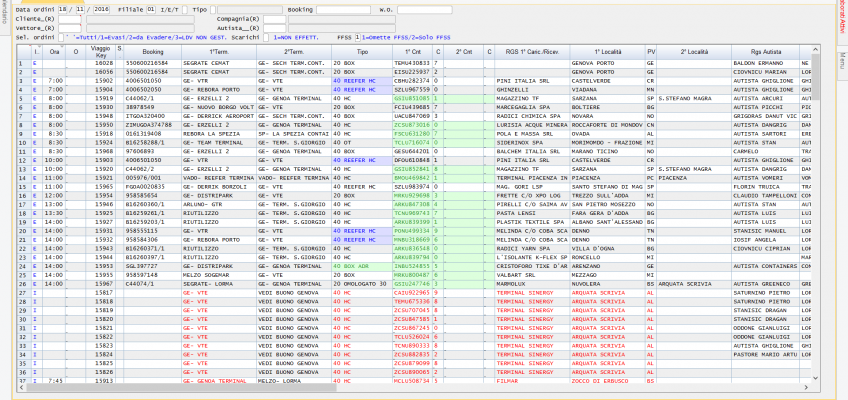This screenshot has width=848, height=400.
Task: Click the Booking column header
Action: pyautogui.click(x=153, y=50)
